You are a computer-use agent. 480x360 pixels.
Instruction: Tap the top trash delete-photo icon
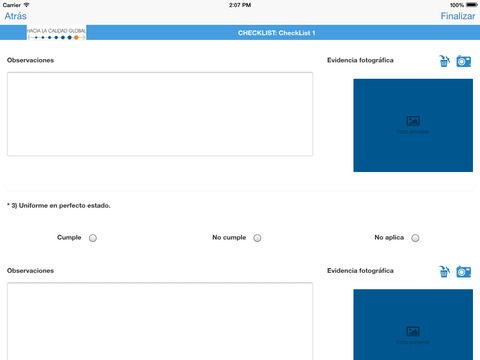click(444, 61)
